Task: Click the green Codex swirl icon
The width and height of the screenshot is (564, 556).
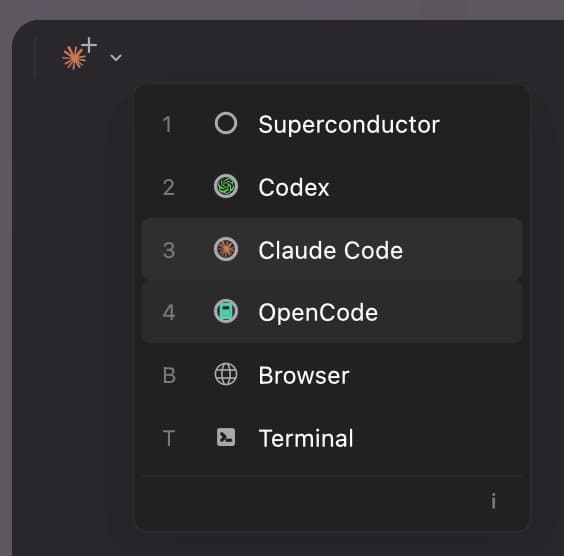Action: pyautogui.click(x=226, y=186)
